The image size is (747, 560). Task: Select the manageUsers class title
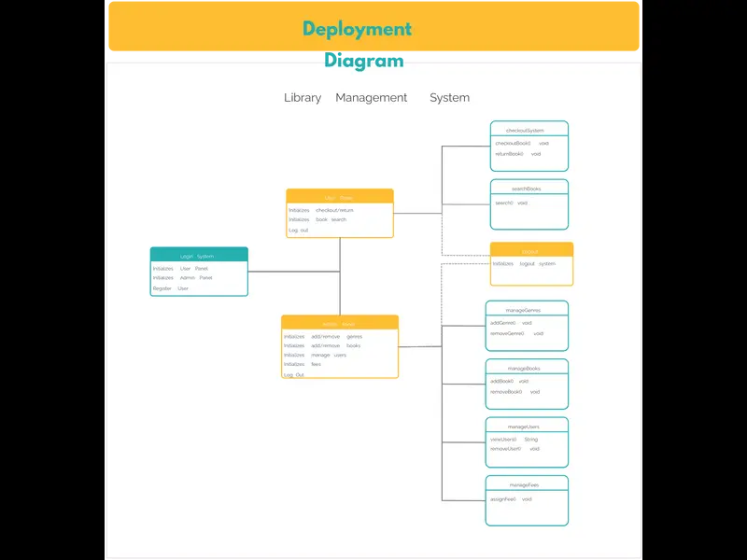click(x=524, y=427)
